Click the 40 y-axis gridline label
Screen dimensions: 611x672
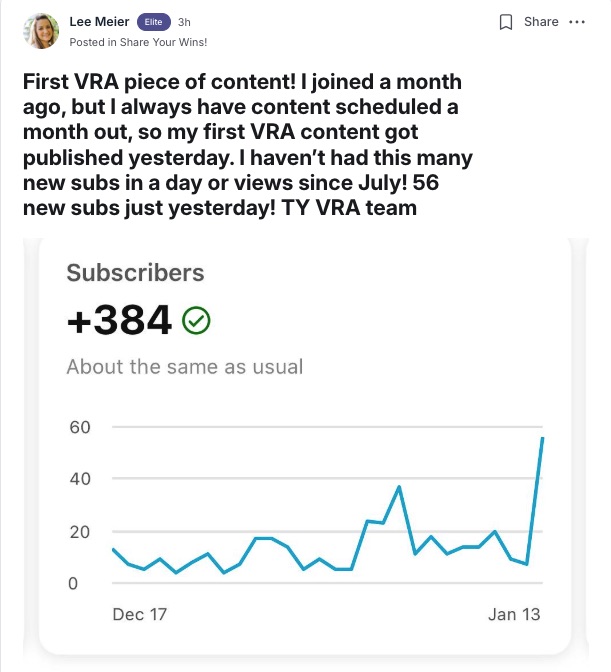pos(79,479)
